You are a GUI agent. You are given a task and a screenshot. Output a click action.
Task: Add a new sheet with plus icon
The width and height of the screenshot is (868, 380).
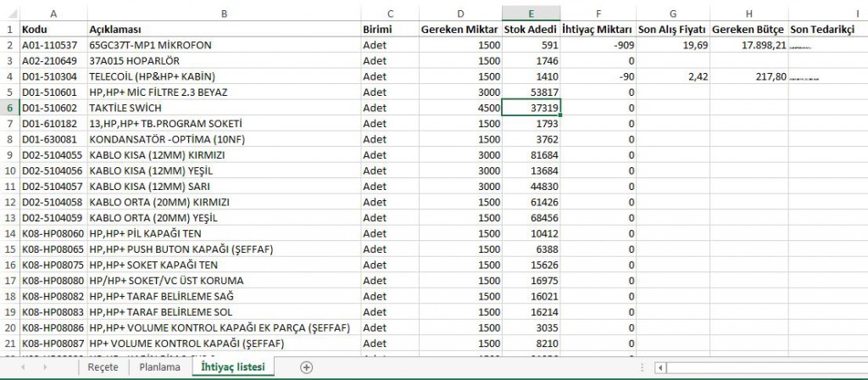coord(307,367)
